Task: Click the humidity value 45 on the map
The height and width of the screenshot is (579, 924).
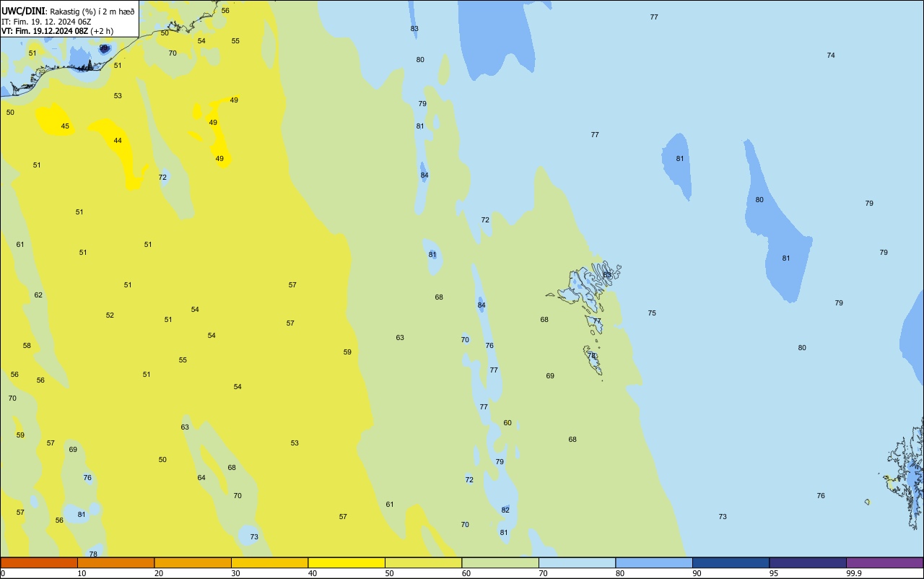Action: (65, 126)
